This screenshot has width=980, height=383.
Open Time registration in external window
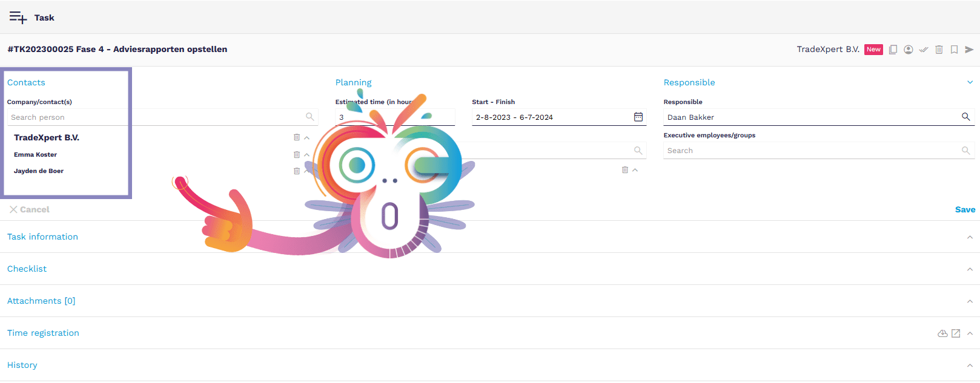tap(956, 333)
